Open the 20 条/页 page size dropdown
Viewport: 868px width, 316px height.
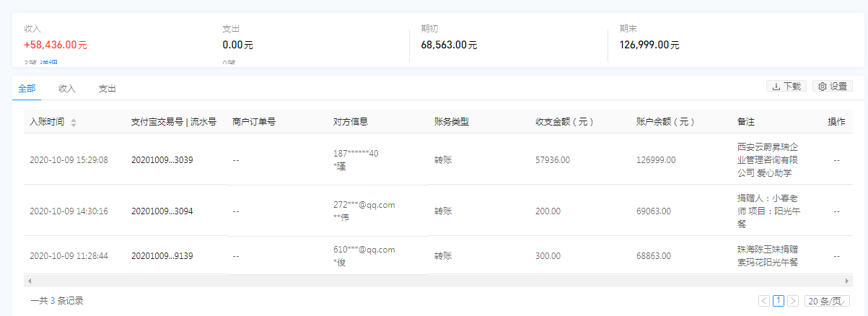tap(827, 301)
